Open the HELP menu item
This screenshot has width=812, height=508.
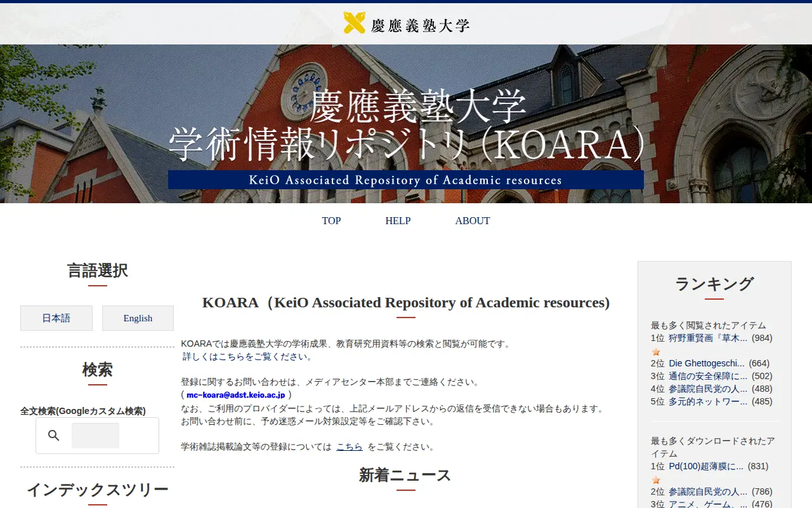(x=398, y=221)
